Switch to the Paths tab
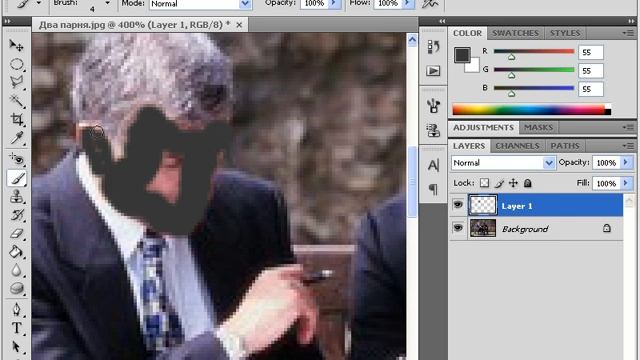Screen dimensions: 640x360 point(565,146)
